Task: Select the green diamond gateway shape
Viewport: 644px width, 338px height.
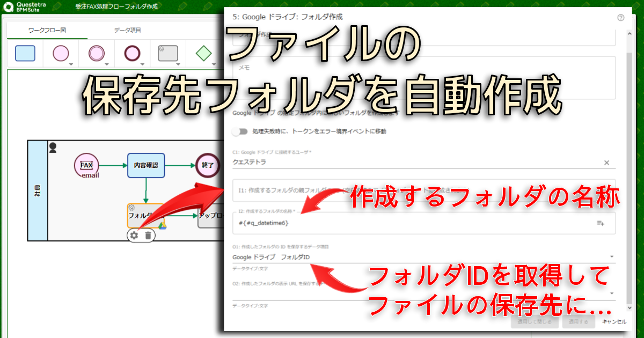Action: click(x=203, y=54)
